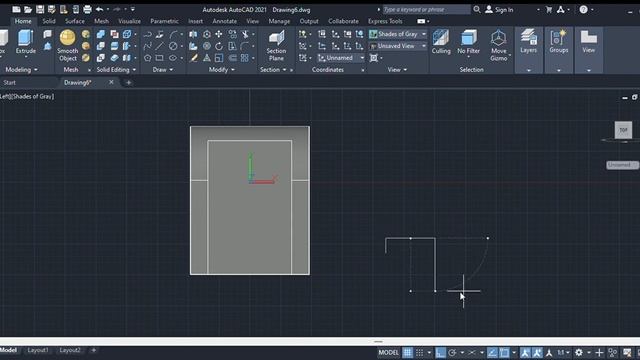Select the Move tool in Modify panel
Viewport: 640px width, 360px height.
[219, 34]
